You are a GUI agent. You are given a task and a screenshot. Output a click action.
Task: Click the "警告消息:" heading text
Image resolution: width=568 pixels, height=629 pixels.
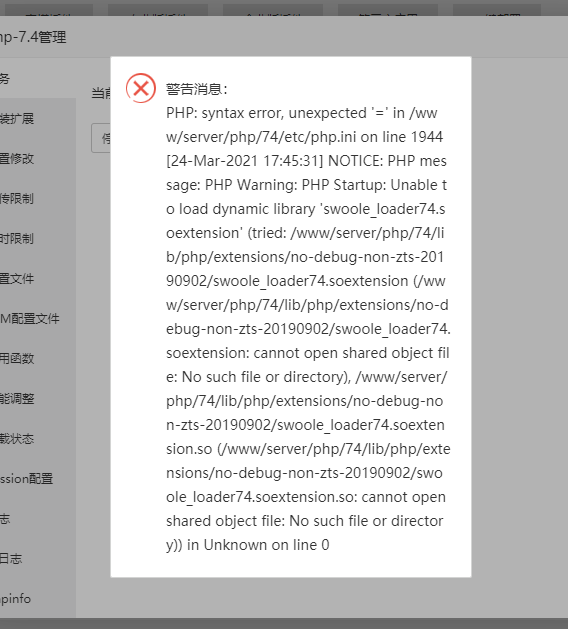coord(197,89)
